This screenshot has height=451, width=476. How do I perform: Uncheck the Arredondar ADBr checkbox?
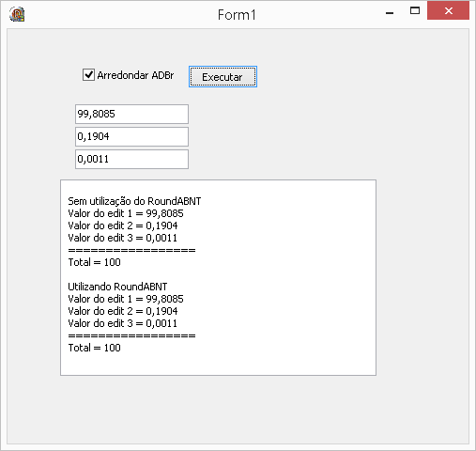(88, 75)
